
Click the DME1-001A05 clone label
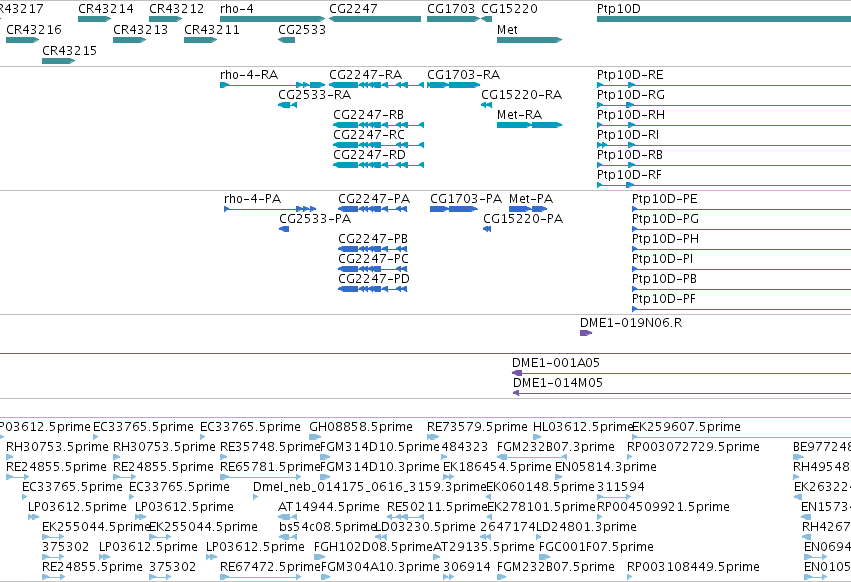tap(556, 363)
